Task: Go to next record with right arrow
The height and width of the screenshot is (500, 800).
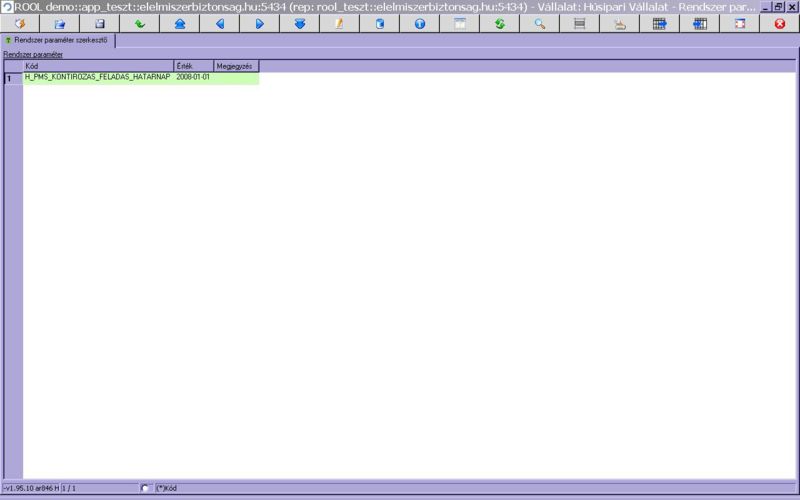Action: (260, 23)
